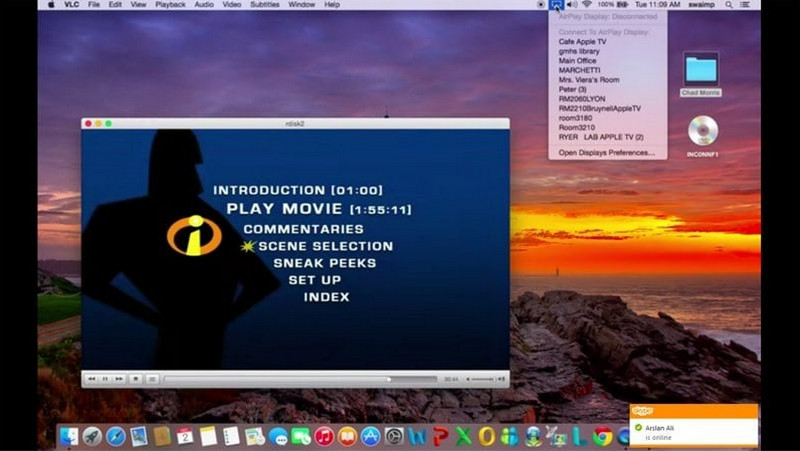Select SNEAK PEEKS in the DVD menu
This screenshot has height=451, width=800.
[324, 263]
